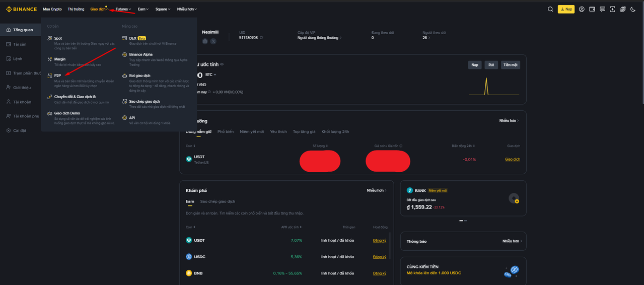Click the Spot menu icon

(50, 38)
